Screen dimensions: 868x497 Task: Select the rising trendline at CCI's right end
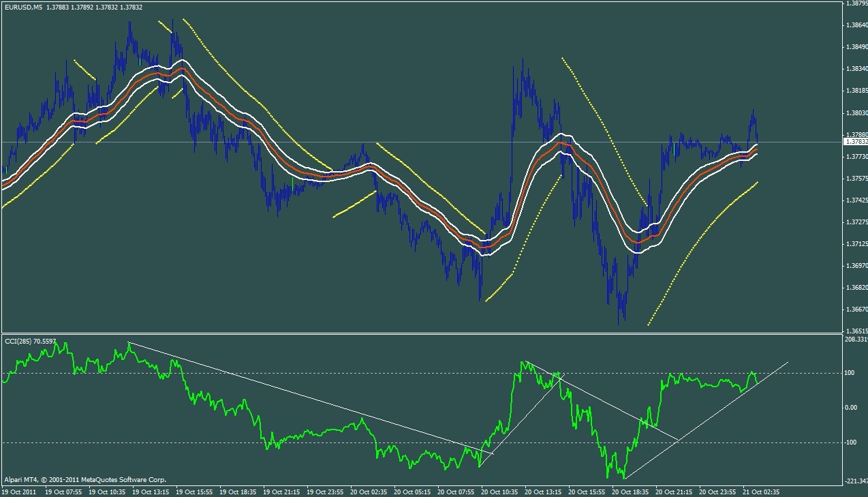pyautogui.click(x=706, y=420)
